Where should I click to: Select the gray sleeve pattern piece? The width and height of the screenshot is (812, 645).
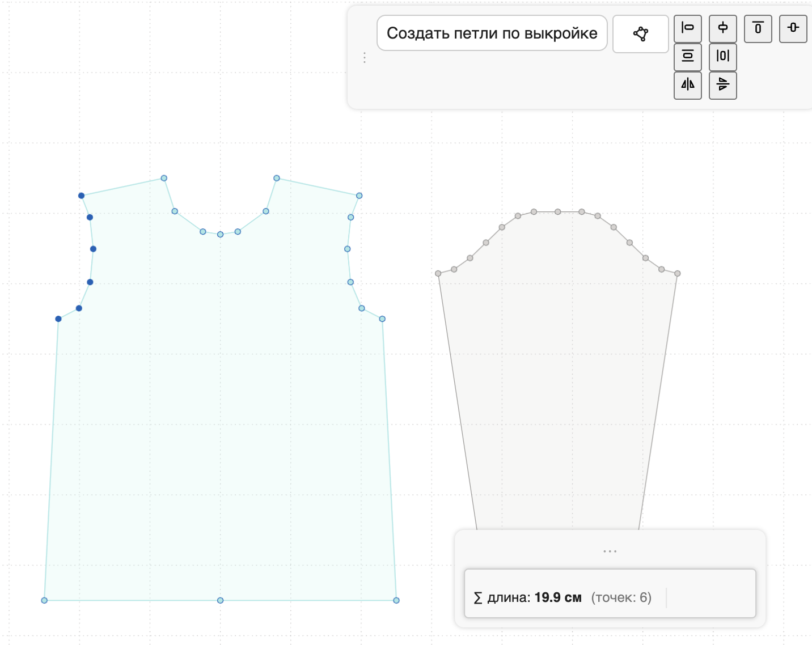point(558,368)
